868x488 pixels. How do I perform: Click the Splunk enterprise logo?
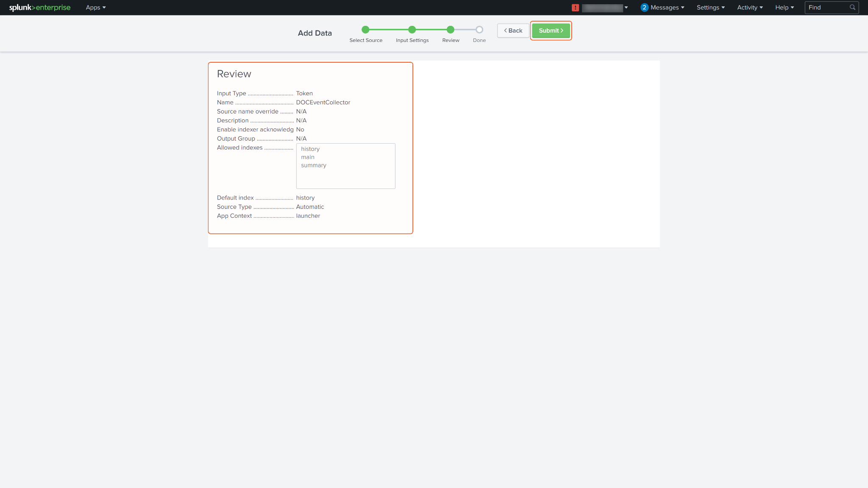(40, 8)
